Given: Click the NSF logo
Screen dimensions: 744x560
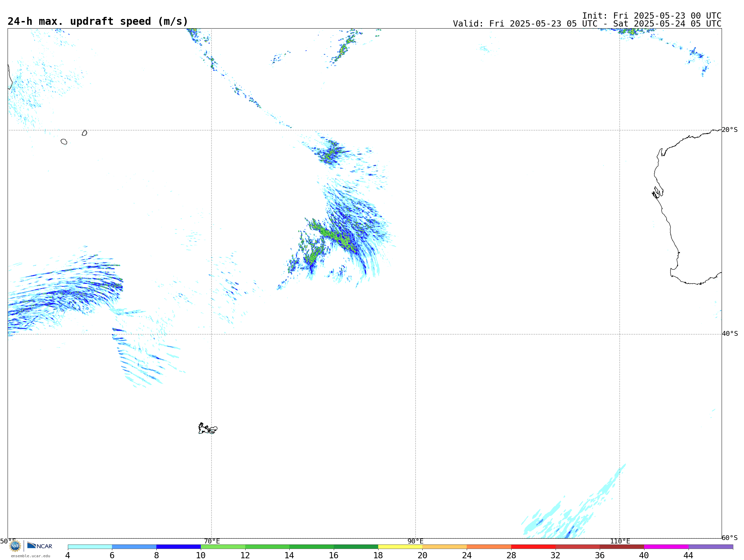Looking at the screenshot, I should pyautogui.click(x=15, y=546).
